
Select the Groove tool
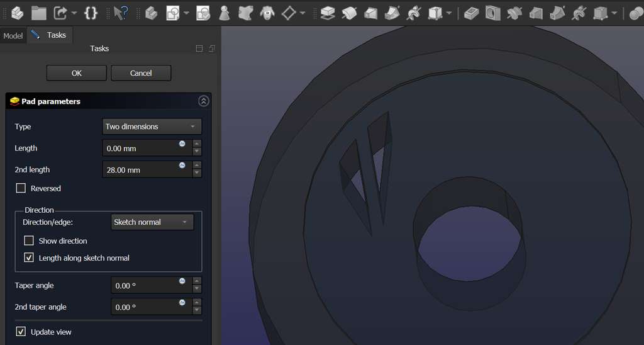514,13
